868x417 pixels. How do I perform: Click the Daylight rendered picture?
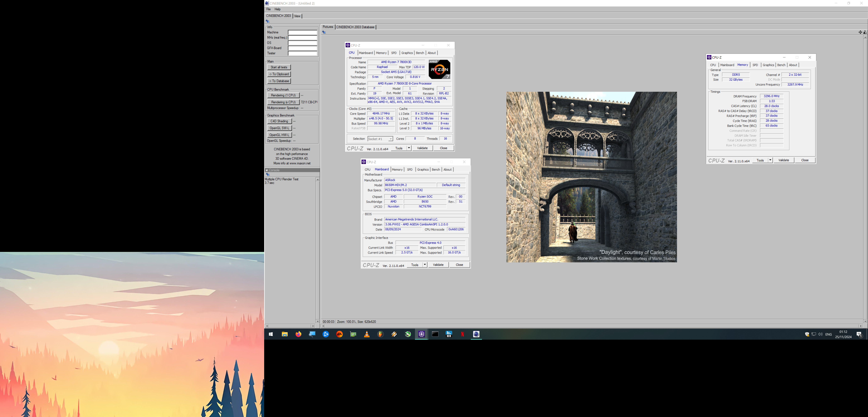(x=591, y=177)
